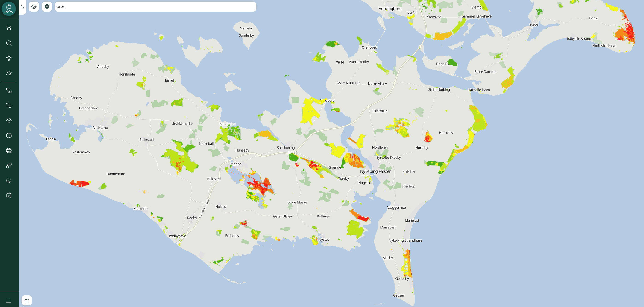Screen dimensions: 644x307
Task: Click the Sønderby label
Action: click(x=246, y=35)
